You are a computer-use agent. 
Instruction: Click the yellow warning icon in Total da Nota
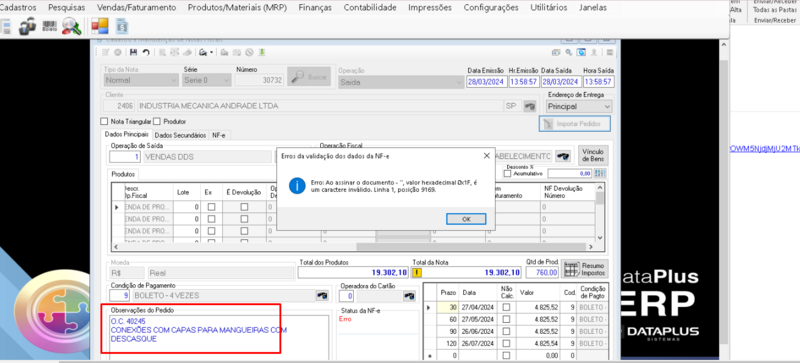click(x=417, y=273)
